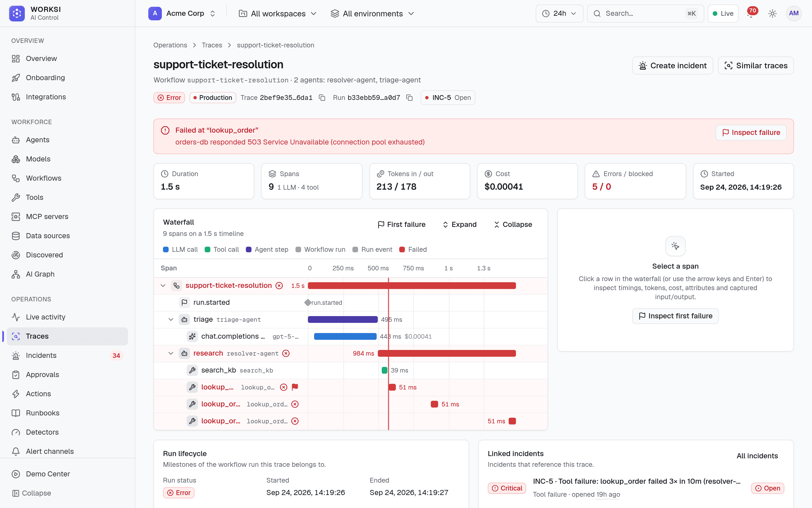Click the triage purple timeline bar
Viewport: 812px width, 508px height.
click(343, 319)
